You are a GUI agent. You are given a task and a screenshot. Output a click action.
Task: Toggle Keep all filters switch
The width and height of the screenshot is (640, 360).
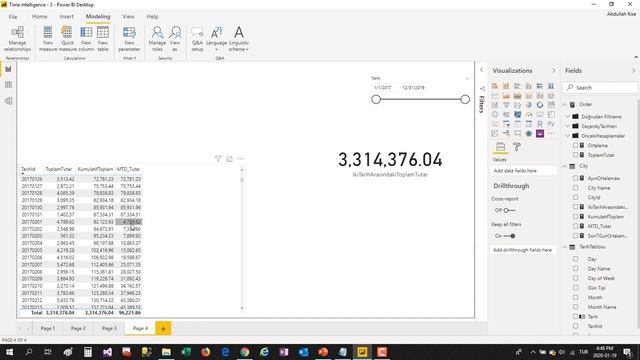[x=509, y=236]
